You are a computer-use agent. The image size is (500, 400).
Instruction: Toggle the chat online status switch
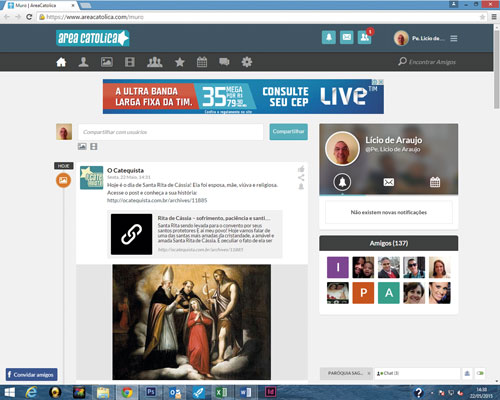pyautogui.click(x=480, y=373)
